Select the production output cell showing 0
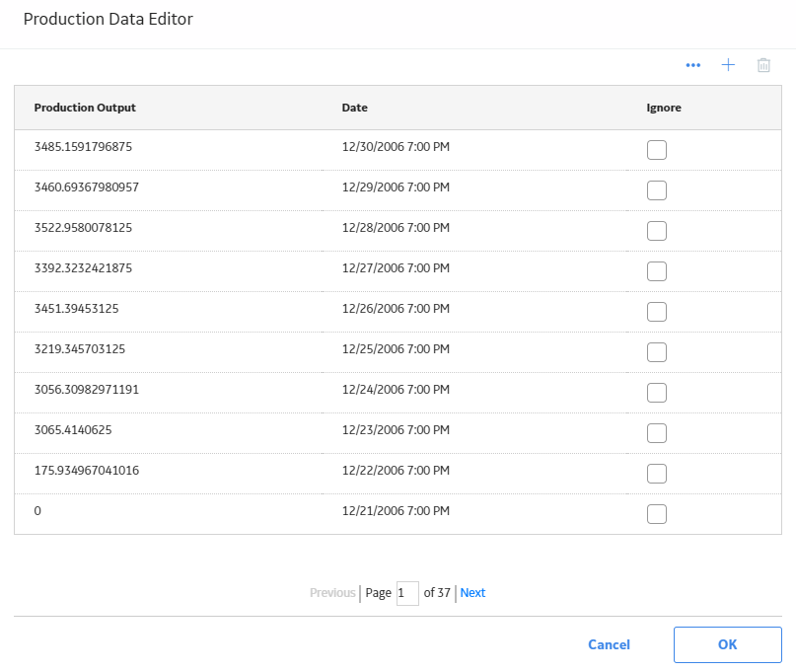 pos(37,511)
